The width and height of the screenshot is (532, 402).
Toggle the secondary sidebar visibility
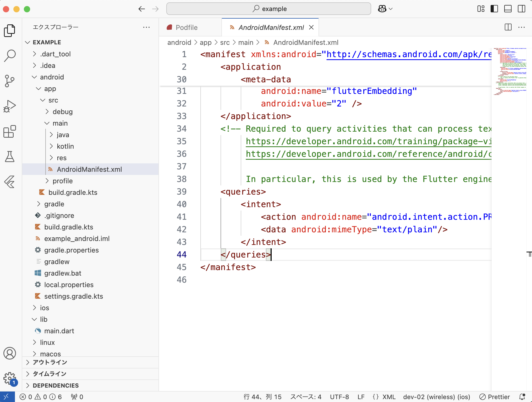point(521,9)
